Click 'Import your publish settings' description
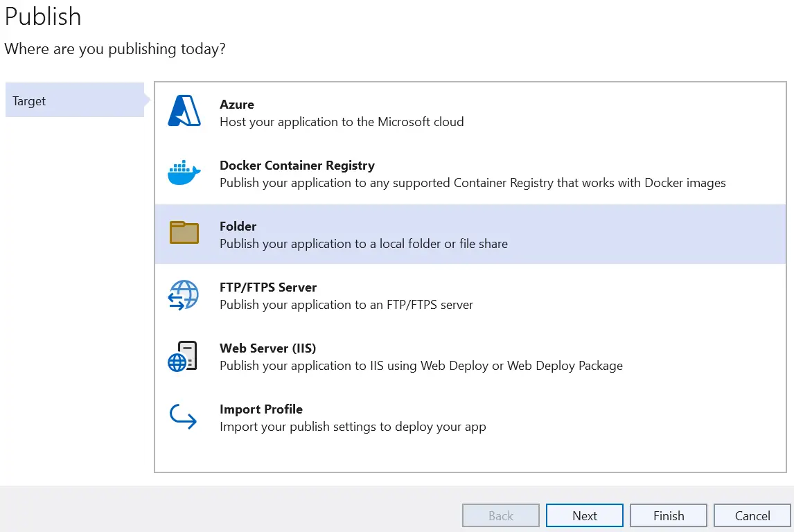The width and height of the screenshot is (794, 532). coord(353,427)
